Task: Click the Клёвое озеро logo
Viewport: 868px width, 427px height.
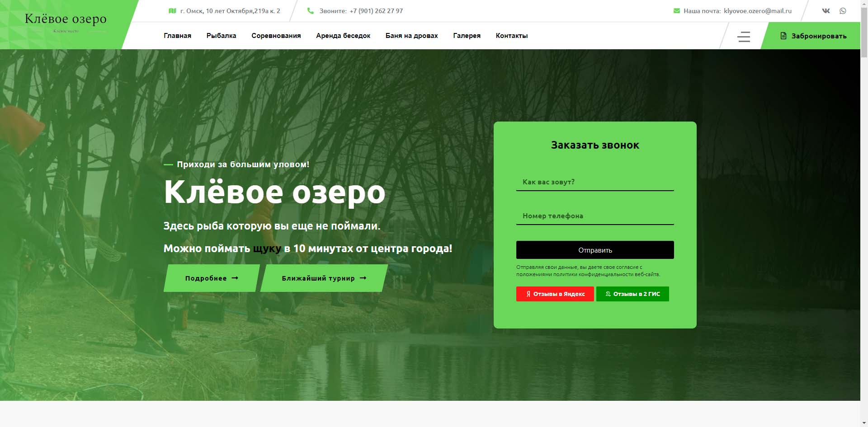Action: (65, 20)
